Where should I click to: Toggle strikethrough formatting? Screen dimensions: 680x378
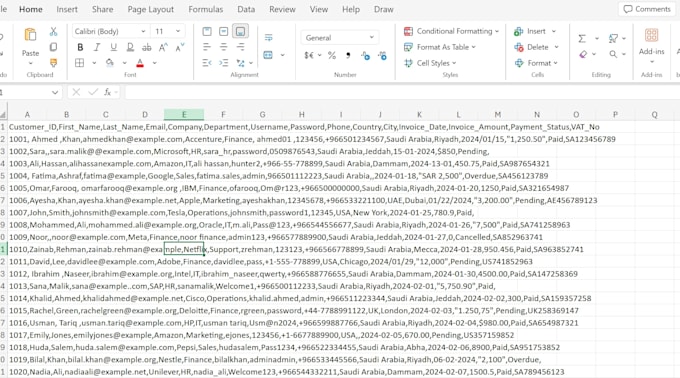147,47
